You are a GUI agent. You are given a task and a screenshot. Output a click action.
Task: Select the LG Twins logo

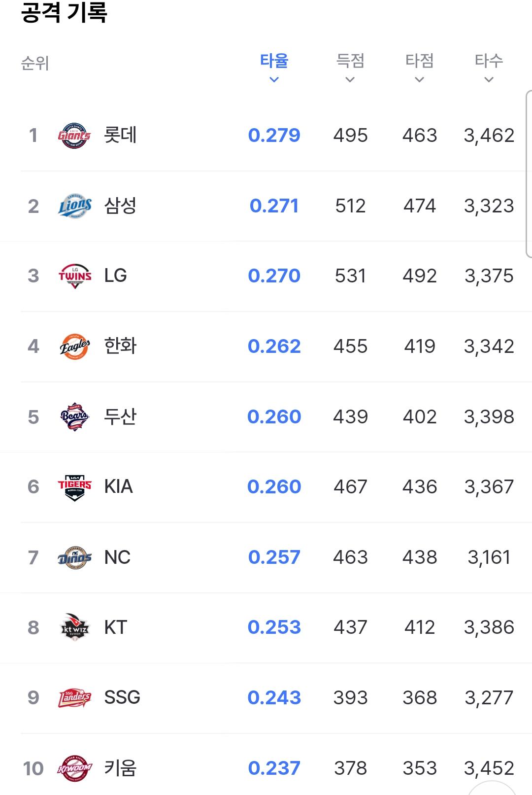[74, 276]
